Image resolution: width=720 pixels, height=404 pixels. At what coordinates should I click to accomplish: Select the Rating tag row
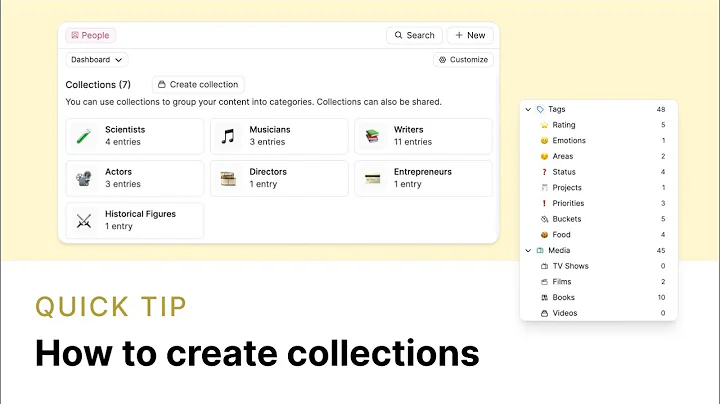point(599,125)
